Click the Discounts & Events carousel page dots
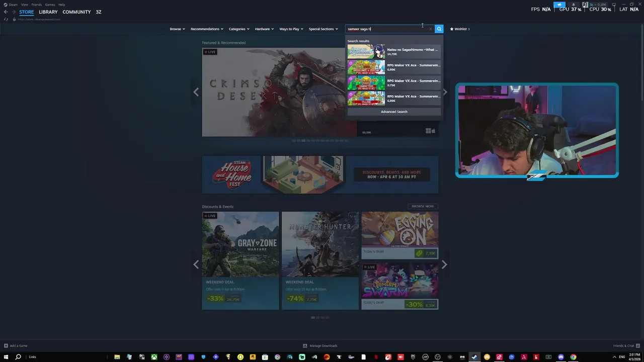Screen dimensions: 644x362 [320, 317]
